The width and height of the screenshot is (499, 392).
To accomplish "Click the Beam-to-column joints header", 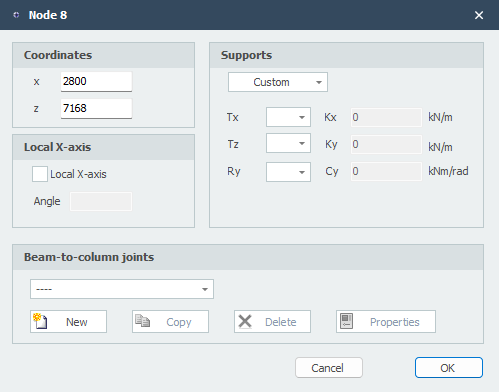I will (x=248, y=257).
